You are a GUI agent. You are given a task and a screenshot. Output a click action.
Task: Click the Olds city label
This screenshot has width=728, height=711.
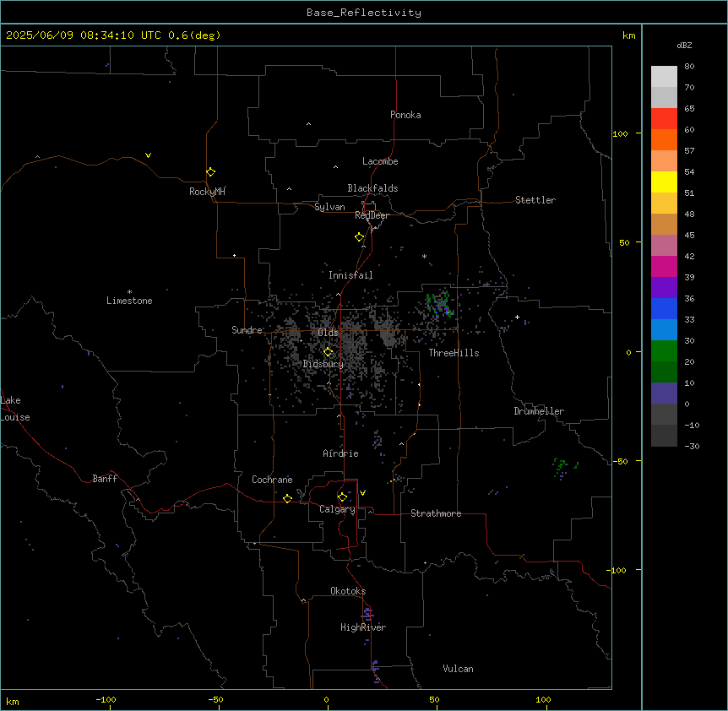pyautogui.click(x=328, y=333)
